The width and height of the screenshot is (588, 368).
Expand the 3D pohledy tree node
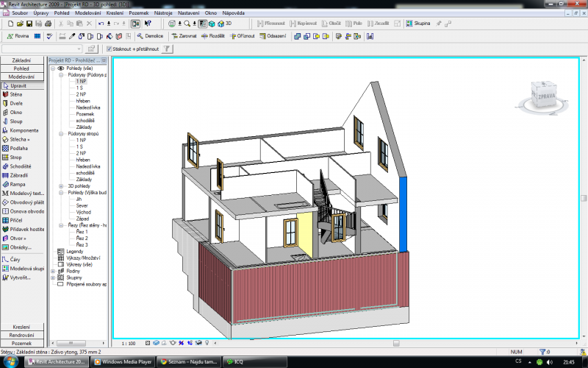point(61,186)
